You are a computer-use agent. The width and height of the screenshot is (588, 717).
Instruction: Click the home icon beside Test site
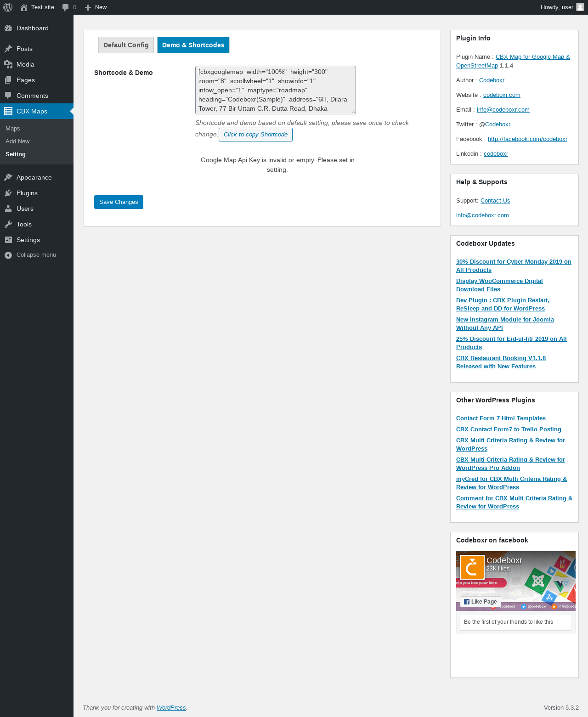point(24,7)
